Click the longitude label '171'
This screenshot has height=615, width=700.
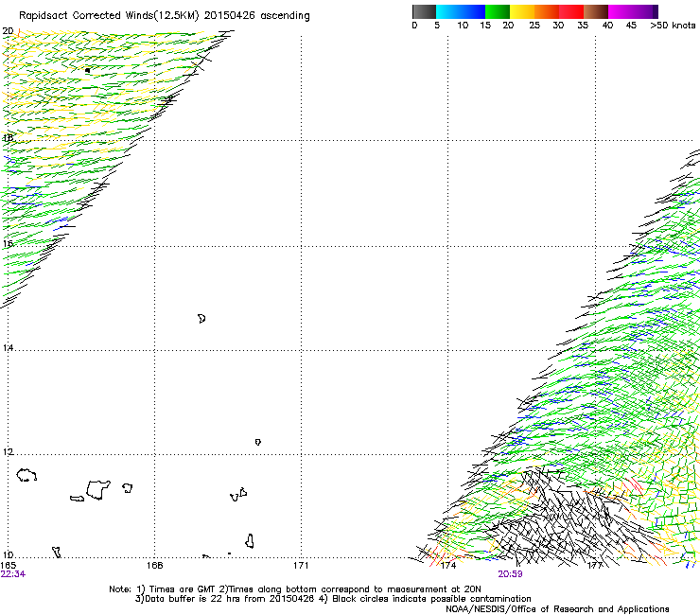click(301, 566)
